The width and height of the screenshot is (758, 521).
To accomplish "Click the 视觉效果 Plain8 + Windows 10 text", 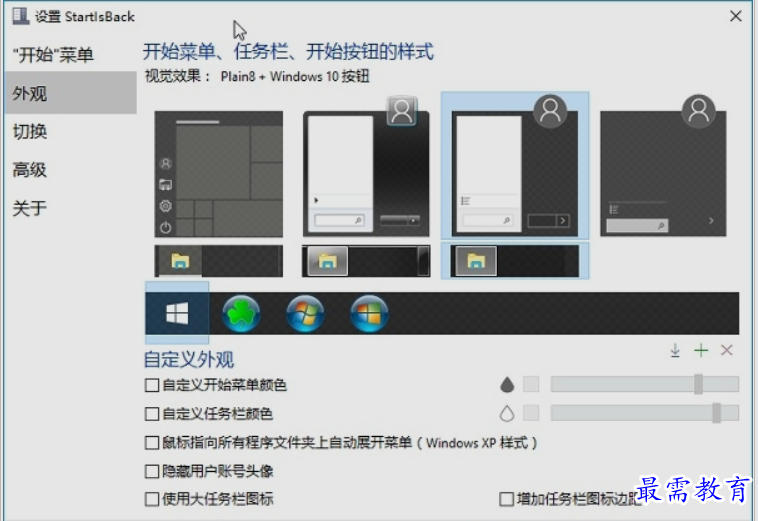I will [257, 76].
